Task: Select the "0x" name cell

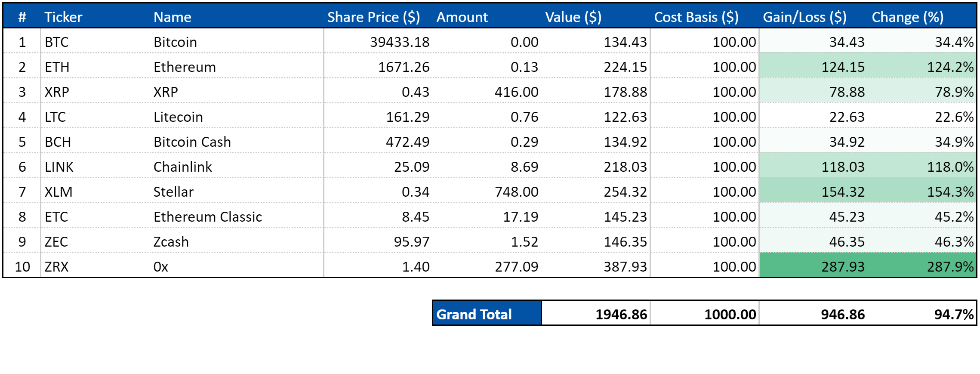Action: pos(161,267)
